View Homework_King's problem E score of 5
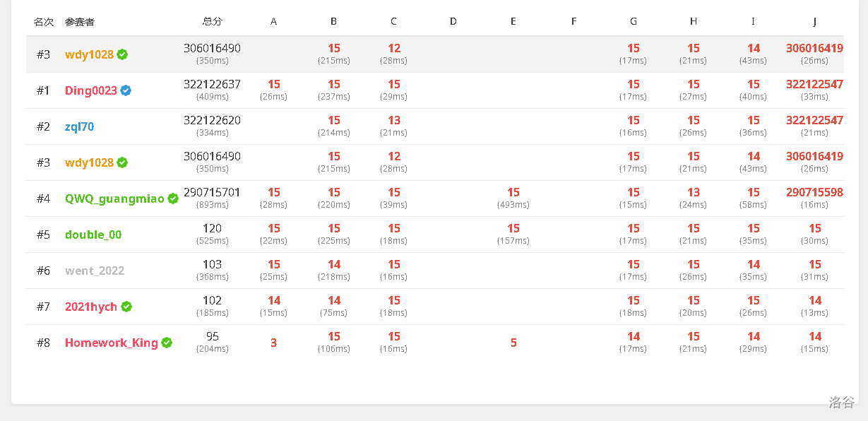This screenshot has height=421, width=868. click(x=513, y=343)
